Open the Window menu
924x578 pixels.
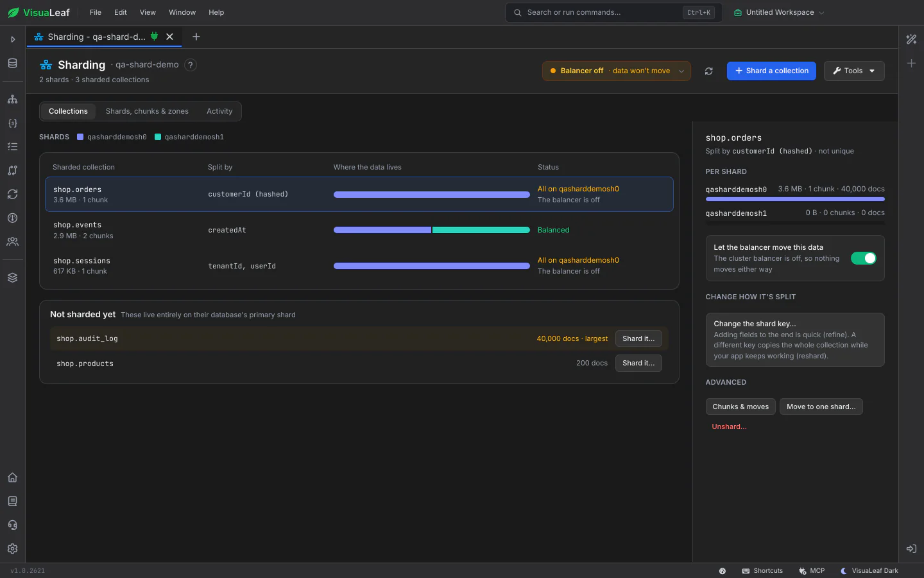click(182, 12)
